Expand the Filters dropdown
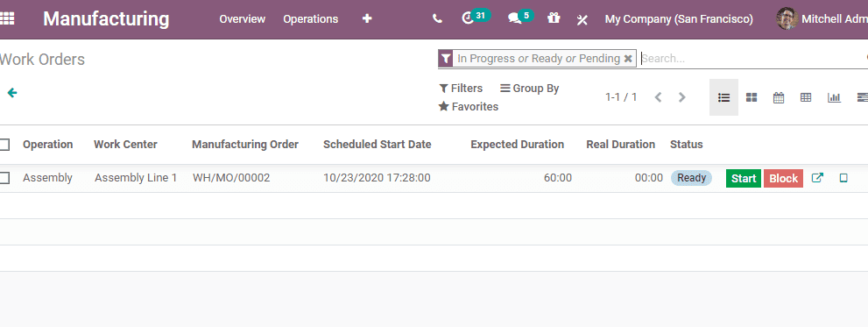This screenshot has width=868, height=327. tap(461, 89)
